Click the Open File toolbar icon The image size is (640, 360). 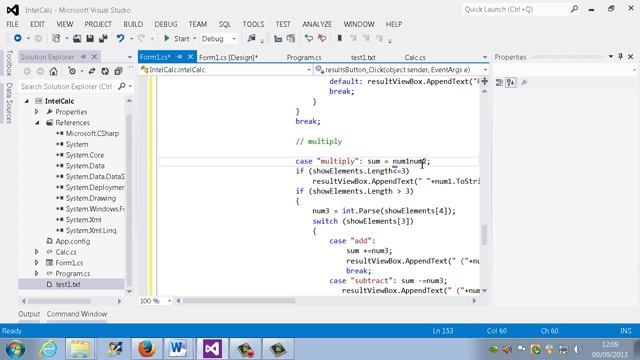coord(77,38)
